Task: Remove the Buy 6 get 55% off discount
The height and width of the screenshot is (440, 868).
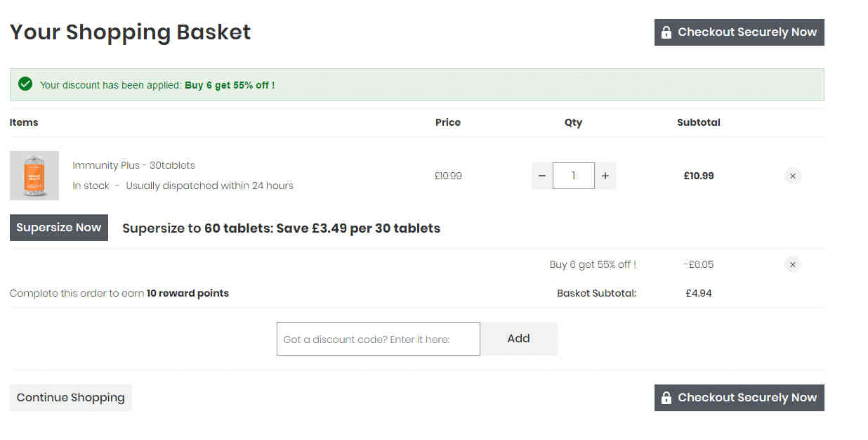Action: [792, 265]
